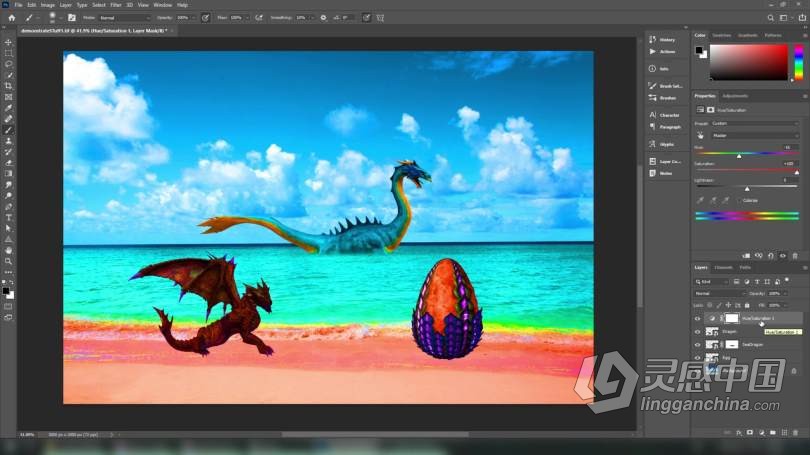
Task: Click the rainbow hue strip in Color panel
Action: 799,62
